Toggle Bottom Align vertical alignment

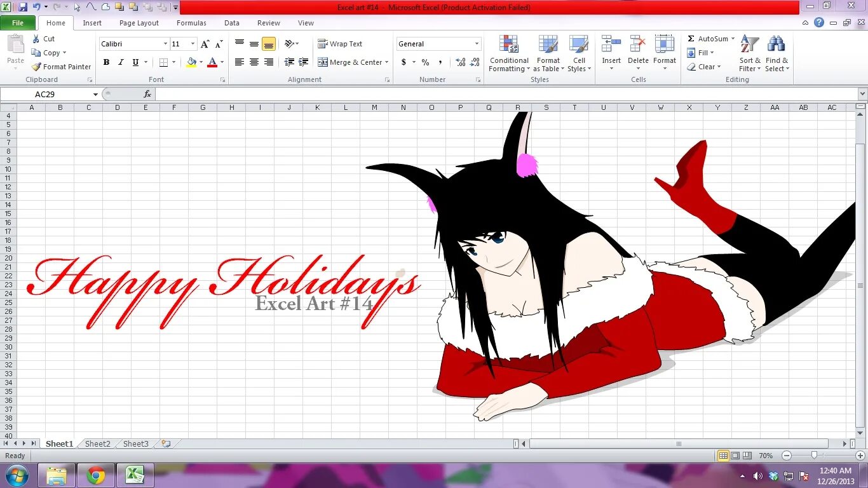click(x=269, y=44)
